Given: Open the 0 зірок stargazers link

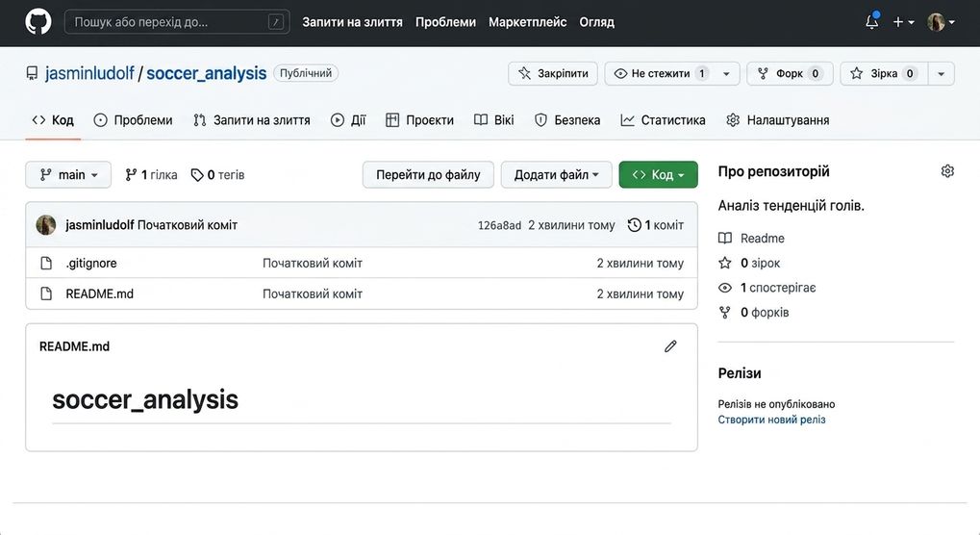Looking at the screenshot, I should click(749, 263).
